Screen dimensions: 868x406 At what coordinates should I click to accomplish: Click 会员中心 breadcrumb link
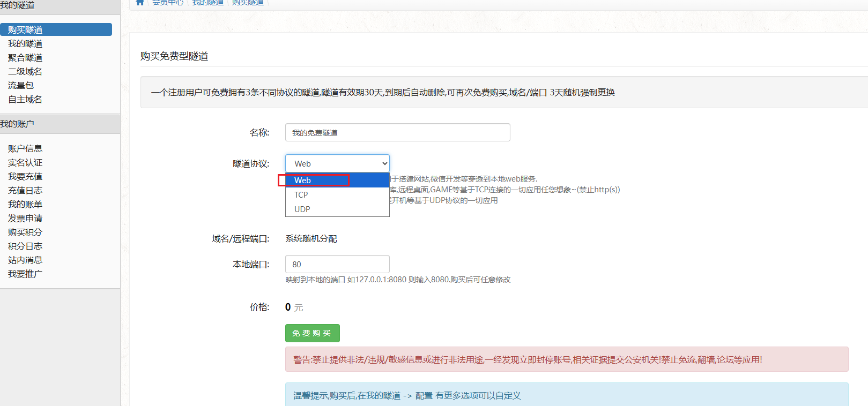[168, 2]
